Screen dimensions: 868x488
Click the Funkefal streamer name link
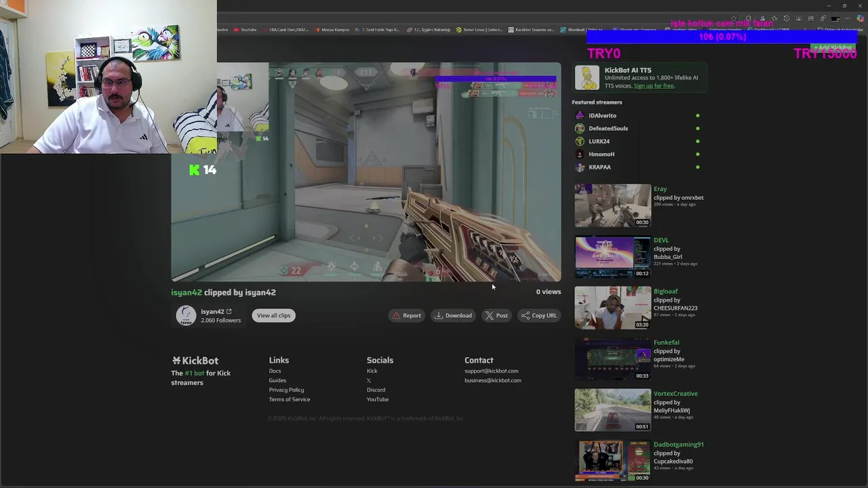click(x=666, y=342)
